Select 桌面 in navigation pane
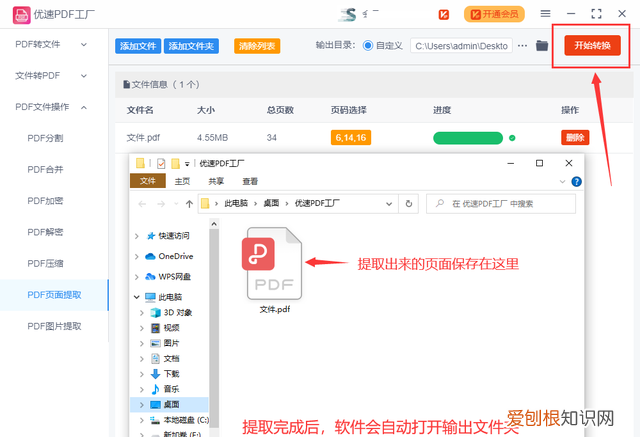This screenshot has height=437, width=640. [x=169, y=404]
